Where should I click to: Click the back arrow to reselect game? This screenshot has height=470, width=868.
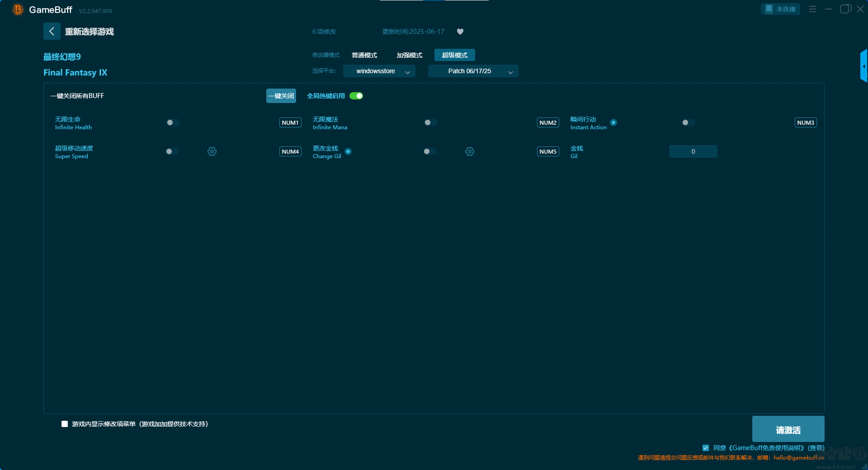coord(52,31)
